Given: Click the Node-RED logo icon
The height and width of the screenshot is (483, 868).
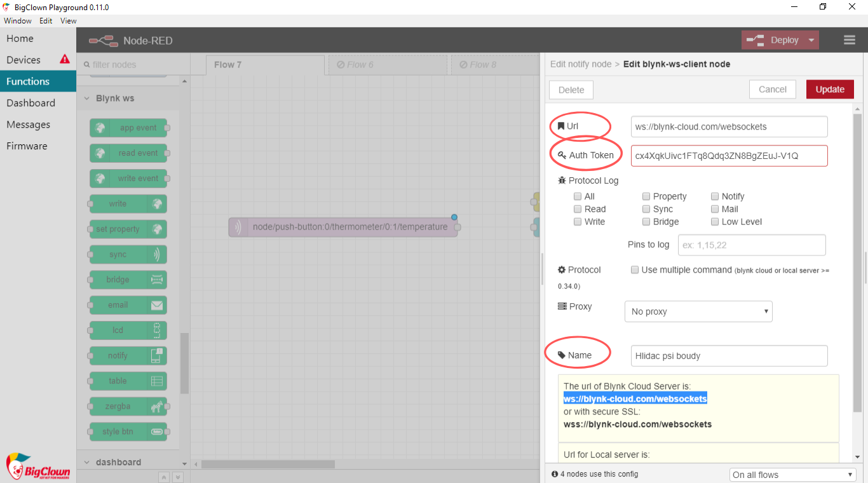Looking at the screenshot, I should pos(104,41).
